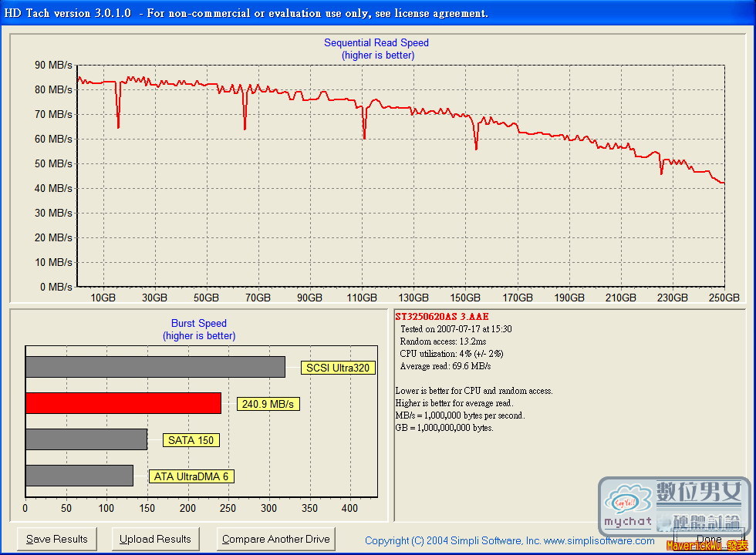Click the CPU utilization: 4% line

tap(452, 354)
